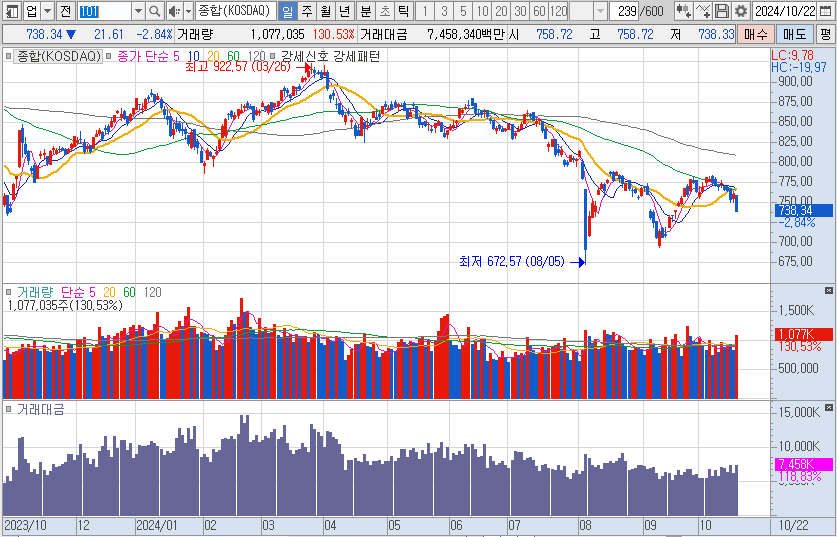Click the 239 bar count field
Image resolution: width=837 pixels, height=537 pixels.
tap(625, 11)
